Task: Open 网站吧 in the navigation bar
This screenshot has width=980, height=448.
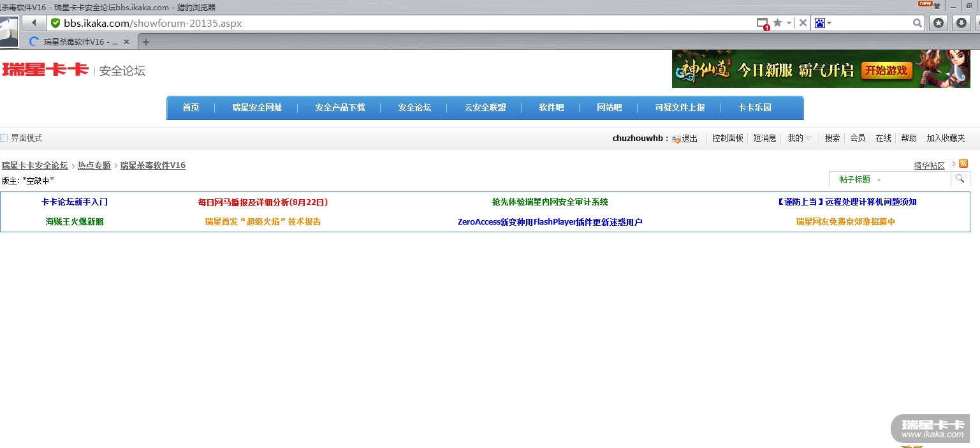Action: (609, 107)
